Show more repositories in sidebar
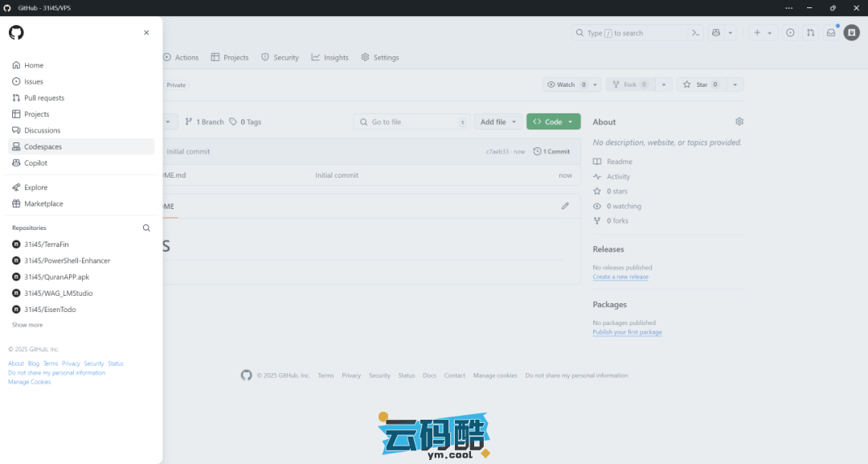This screenshot has height=464, width=868. pos(27,325)
